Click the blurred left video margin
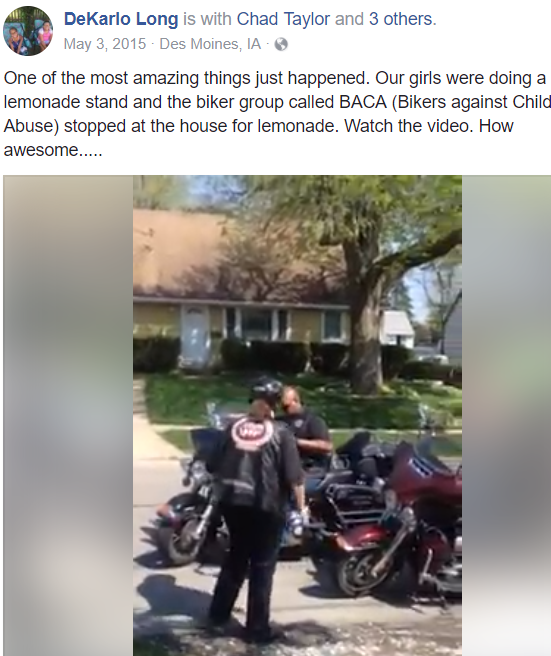The width and height of the screenshot is (551, 656). 68,415
